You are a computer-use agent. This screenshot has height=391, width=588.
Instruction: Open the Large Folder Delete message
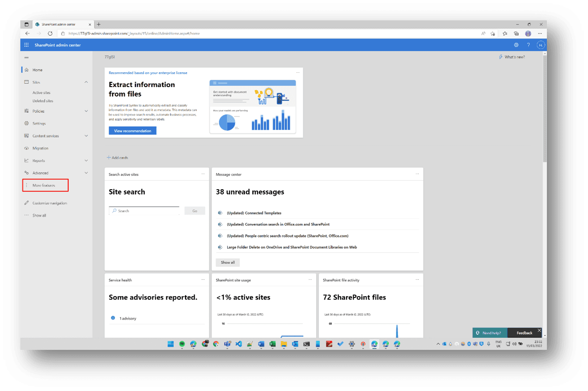tap(292, 247)
